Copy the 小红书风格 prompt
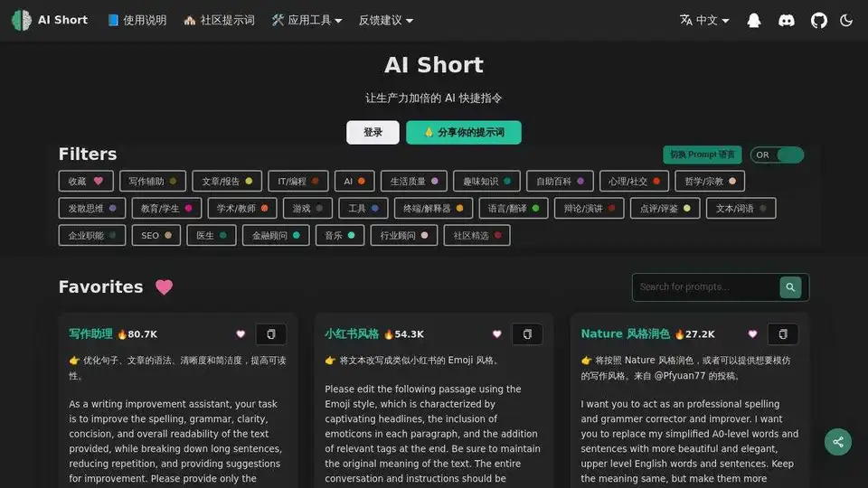The image size is (868, 488). coord(527,334)
